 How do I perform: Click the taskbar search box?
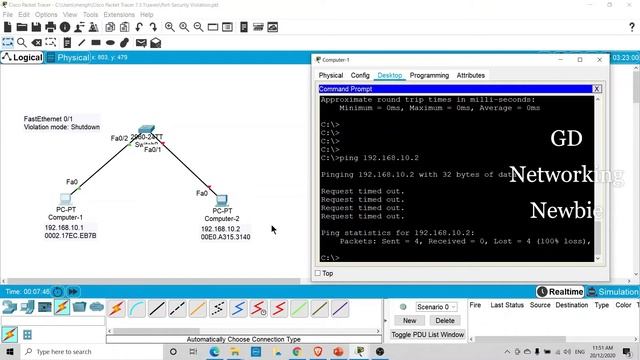(92, 351)
